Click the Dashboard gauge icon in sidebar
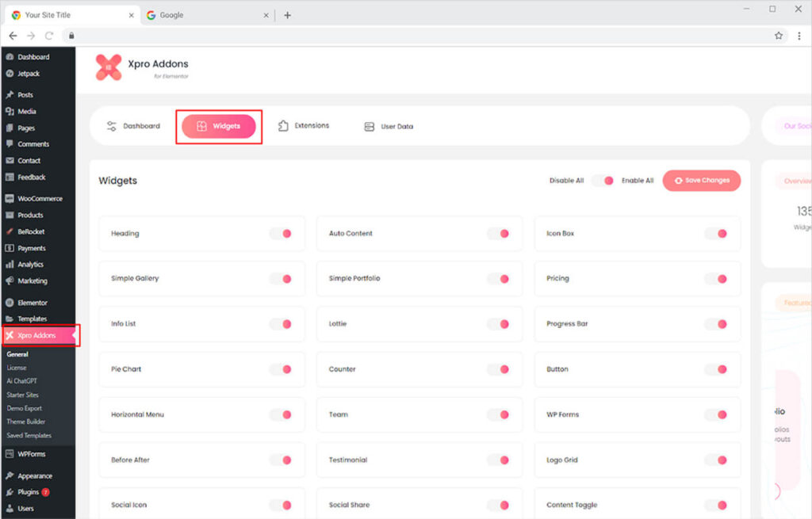The height and width of the screenshot is (519, 812). pyautogui.click(x=10, y=57)
